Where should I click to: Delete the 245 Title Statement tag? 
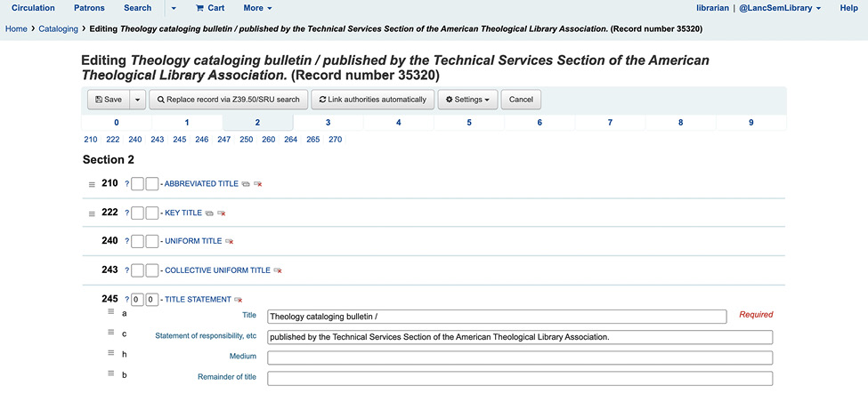tap(239, 300)
